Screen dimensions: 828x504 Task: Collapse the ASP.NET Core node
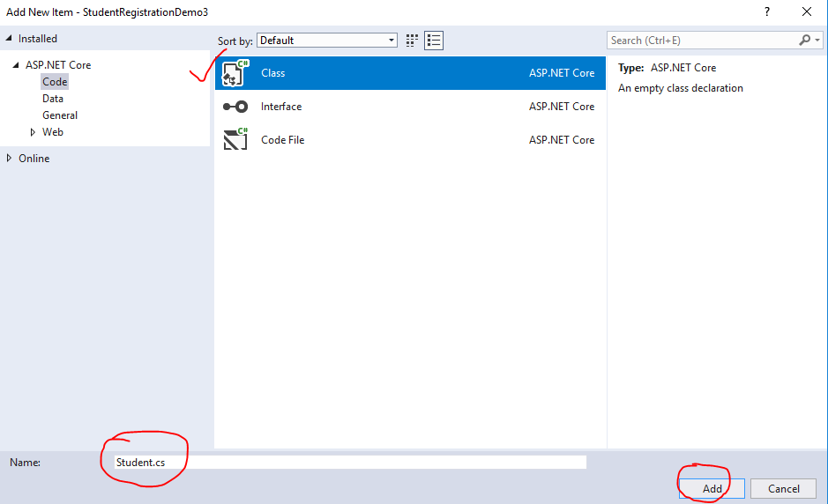16,65
